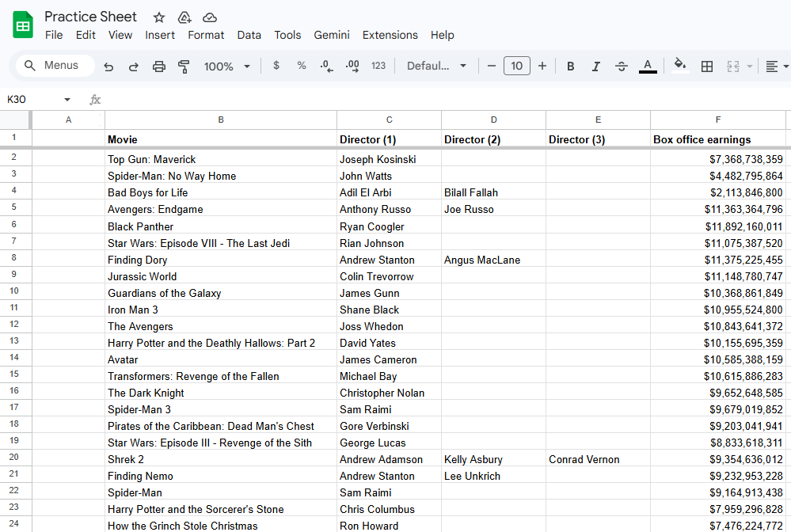Click the formula bar fx icon
This screenshot has width=791, height=532.
95,99
